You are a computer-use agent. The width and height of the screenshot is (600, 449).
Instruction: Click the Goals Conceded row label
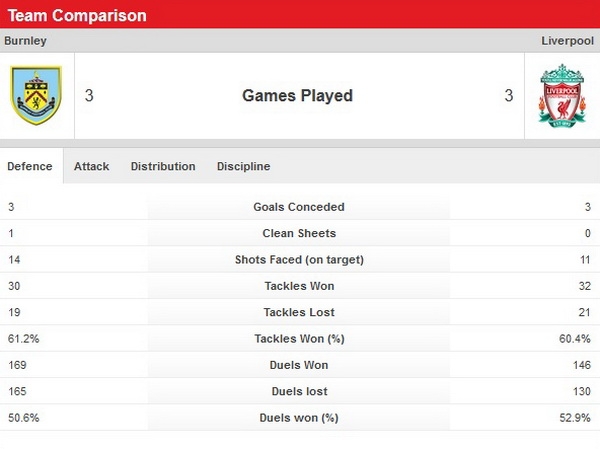[x=298, y=207]
